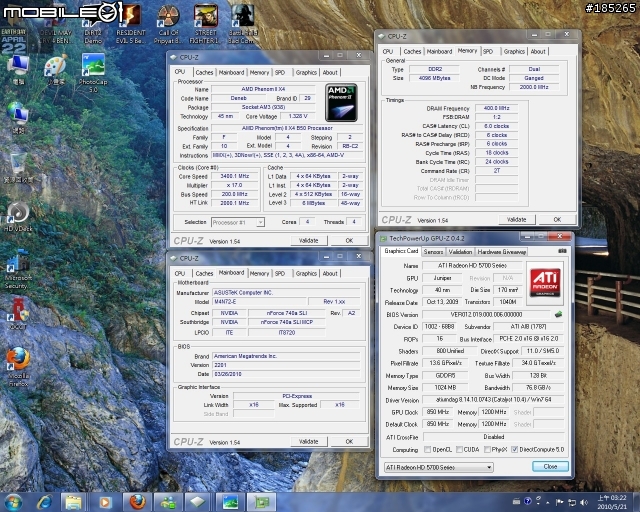Image resolution: width=640 pixels, height=512 pixels.
Task: Click the ATI CrossFire Disabled field
Action: click(494, 437)
